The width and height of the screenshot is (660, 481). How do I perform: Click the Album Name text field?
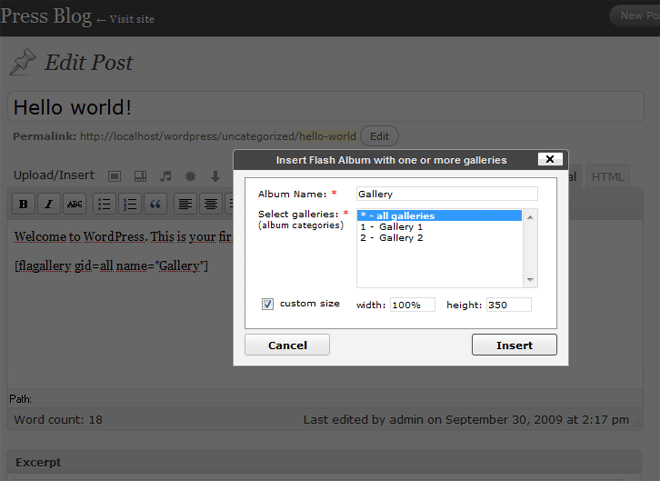pos(446,194)
